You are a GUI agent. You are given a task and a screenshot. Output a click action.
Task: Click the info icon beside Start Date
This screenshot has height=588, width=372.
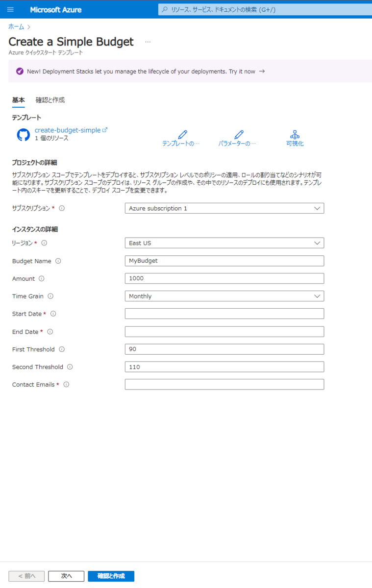pyautogui.click(x=53, y=314)
